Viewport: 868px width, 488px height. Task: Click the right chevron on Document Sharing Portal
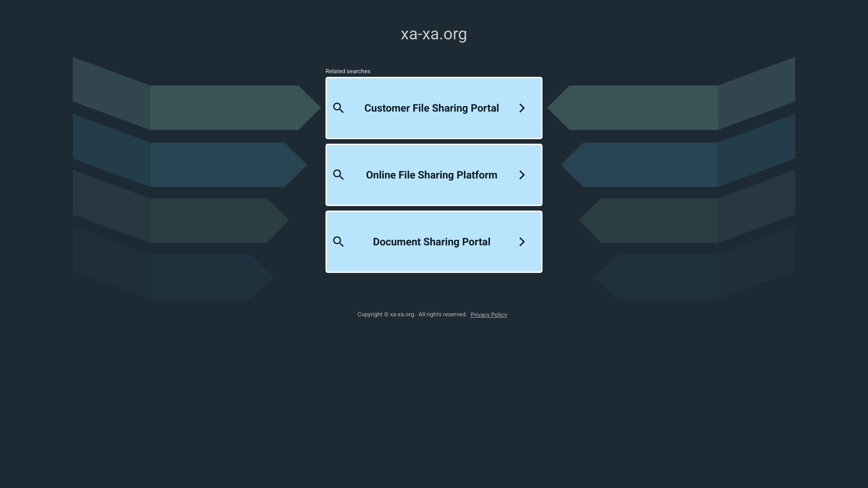(x=522, y=242)
